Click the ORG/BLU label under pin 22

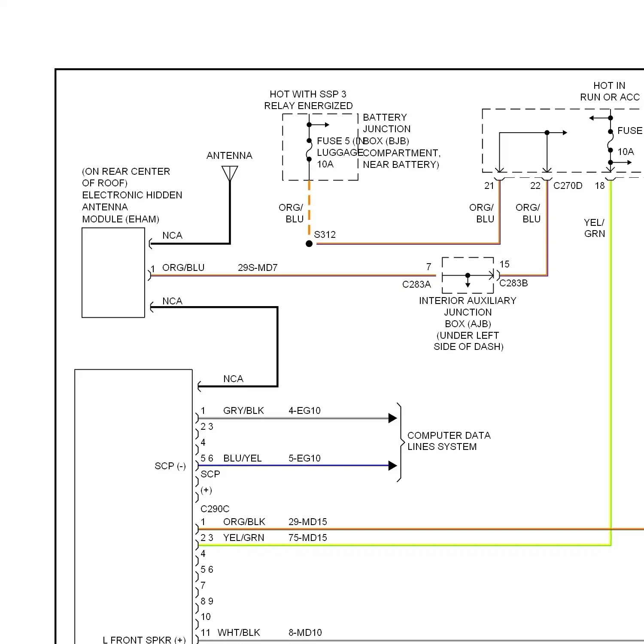coord(528,213)
